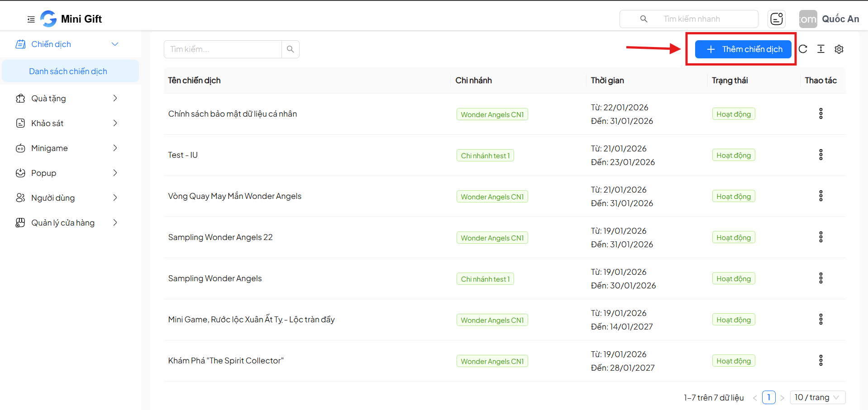Click campaign name Chính sách bảo mật dữ liệu cá nhân
This screenshot has width=868, height=410.
click(x=233, y=114)
